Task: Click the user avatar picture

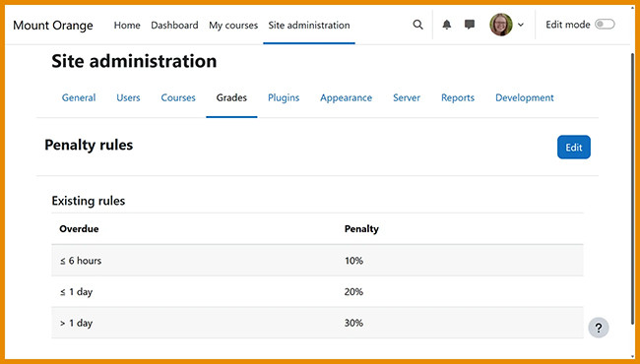Action: [x=501, y=25]
